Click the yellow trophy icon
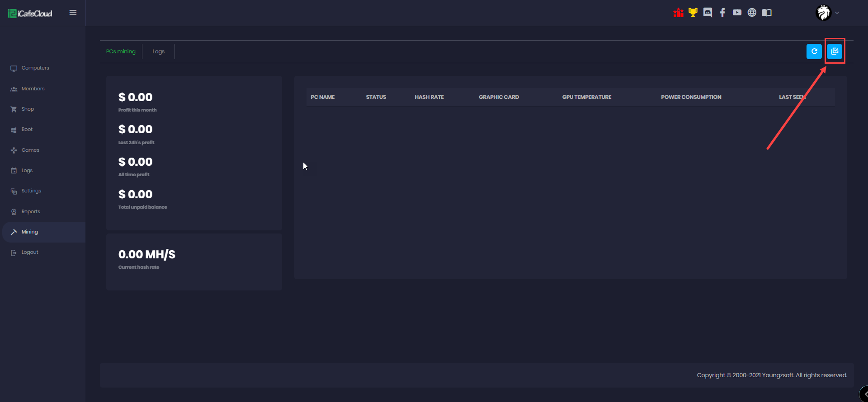868x402 pixels. [693, 13]
